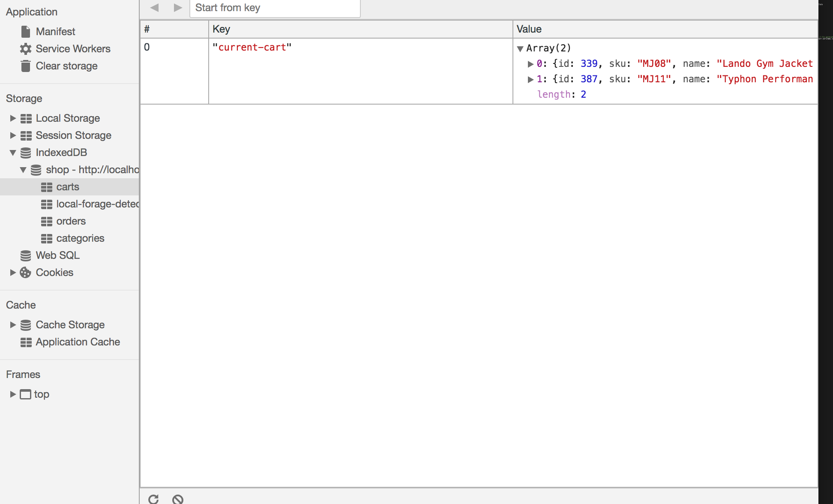The image size is (833, 504).
Task: Collapse the shop database node
Action: [x=23, y=170]
